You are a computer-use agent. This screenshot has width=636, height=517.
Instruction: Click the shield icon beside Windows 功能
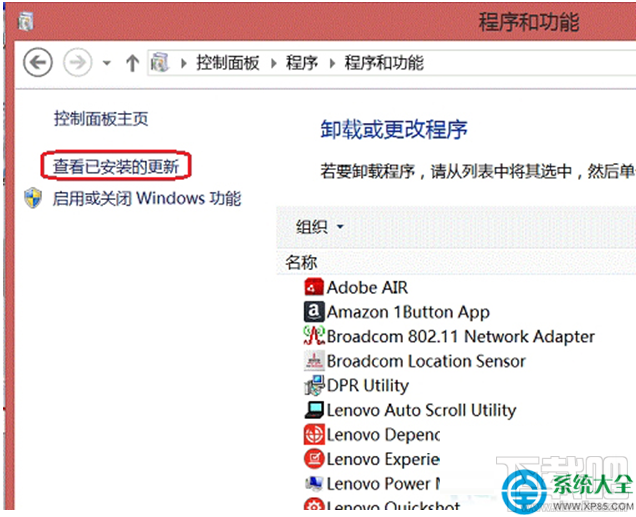(x=33, y=198)
